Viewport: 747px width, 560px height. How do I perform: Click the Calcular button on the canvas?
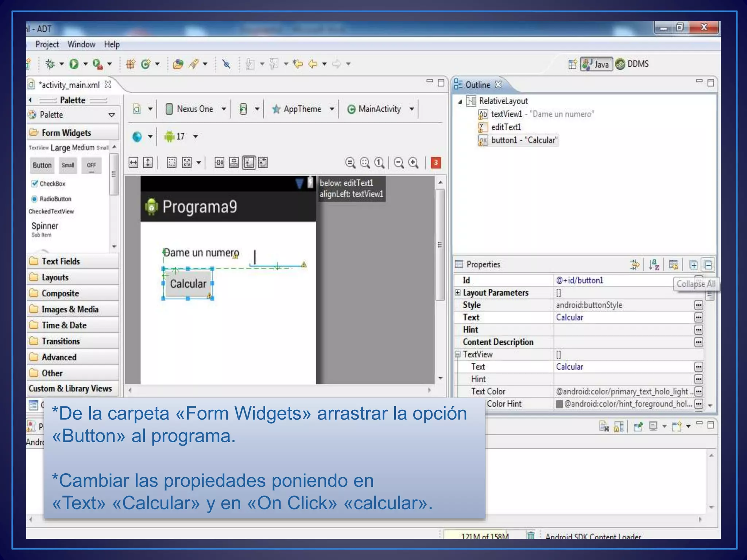(188, 284)
